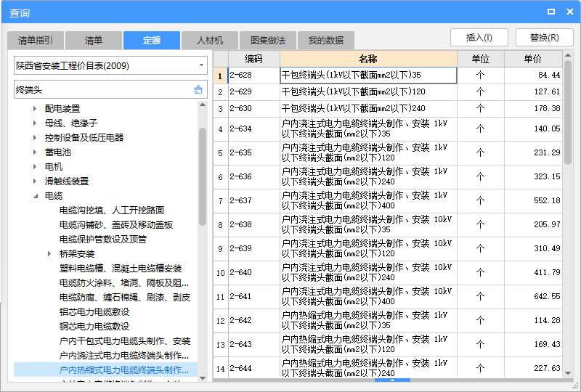Viewport: 581px width, 392px height.
Task: Click the table vertical scrollbar thumb
Action: 568,113
